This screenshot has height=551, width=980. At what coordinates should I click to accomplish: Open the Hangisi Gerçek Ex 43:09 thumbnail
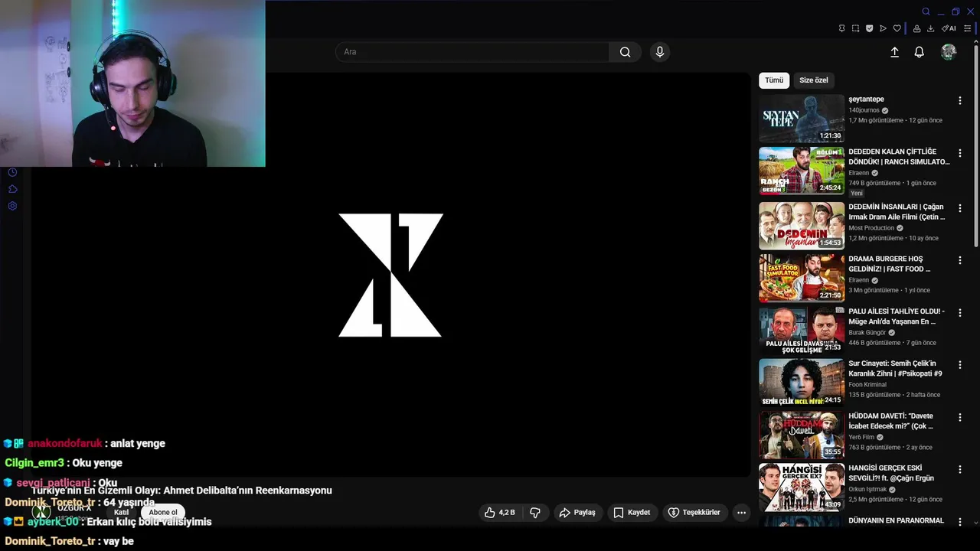(x=802, y=487)
